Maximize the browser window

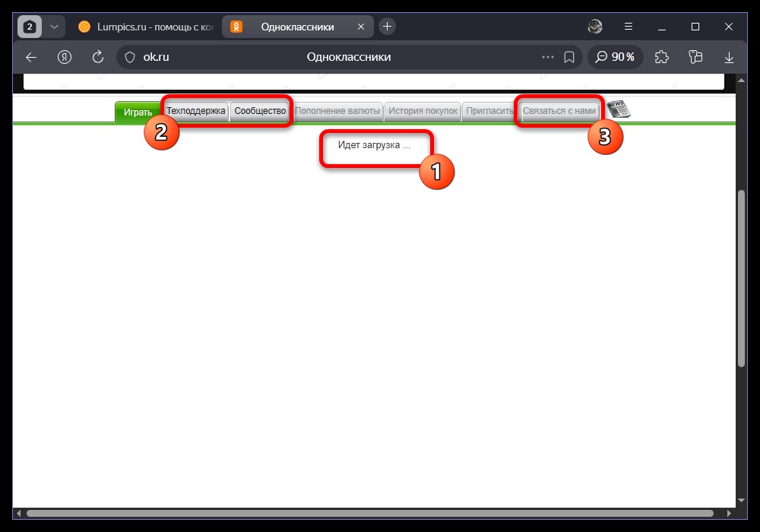coord(695,27)
